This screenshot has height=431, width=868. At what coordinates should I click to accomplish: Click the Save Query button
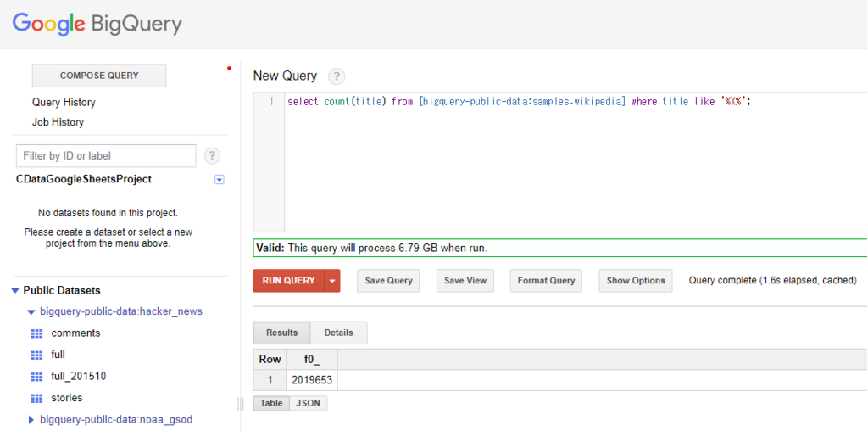tap(388, 281)
